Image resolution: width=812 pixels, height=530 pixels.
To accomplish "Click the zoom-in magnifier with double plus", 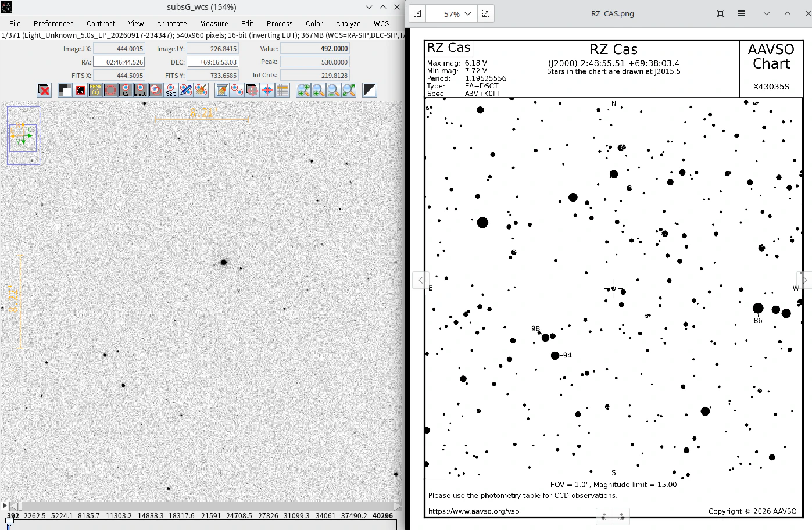I will click(303, 90).
